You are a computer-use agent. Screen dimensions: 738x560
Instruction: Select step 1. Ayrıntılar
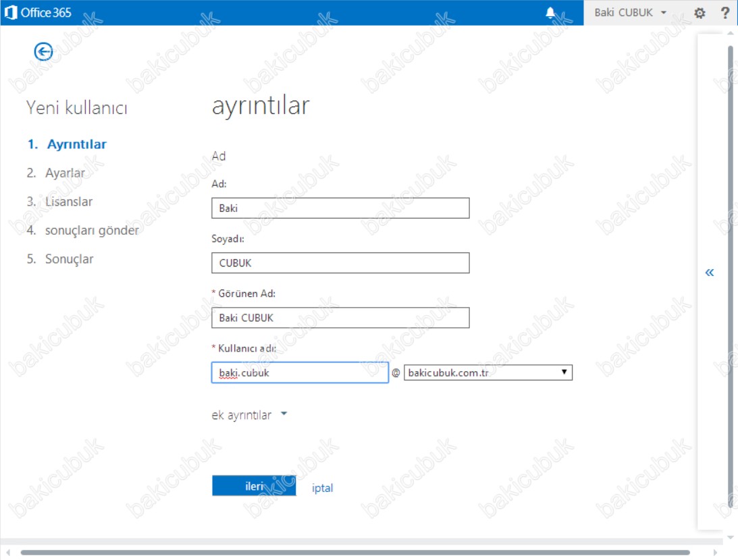[x=67, y=144]
